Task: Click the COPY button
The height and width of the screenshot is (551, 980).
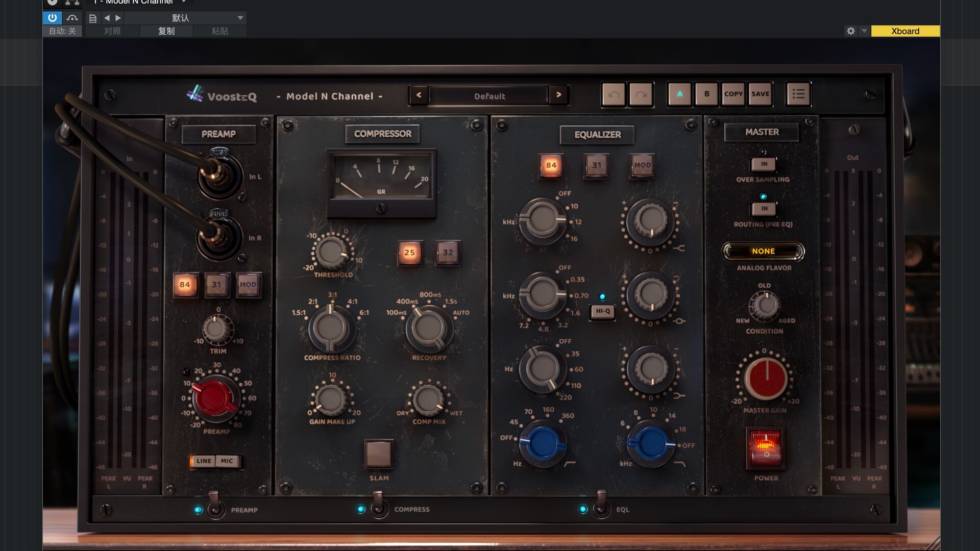Action: pos(733,94)
